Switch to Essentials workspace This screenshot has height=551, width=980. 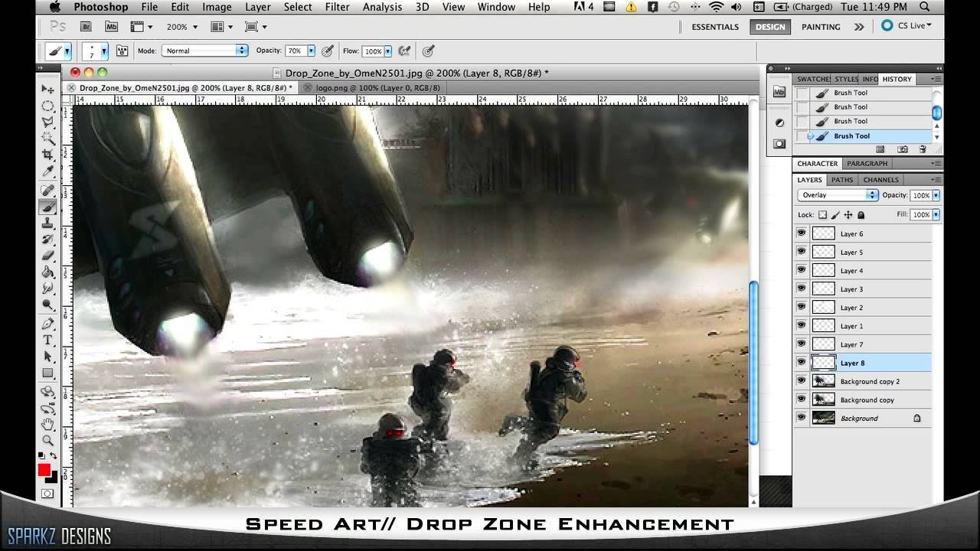tap(715, 27)
